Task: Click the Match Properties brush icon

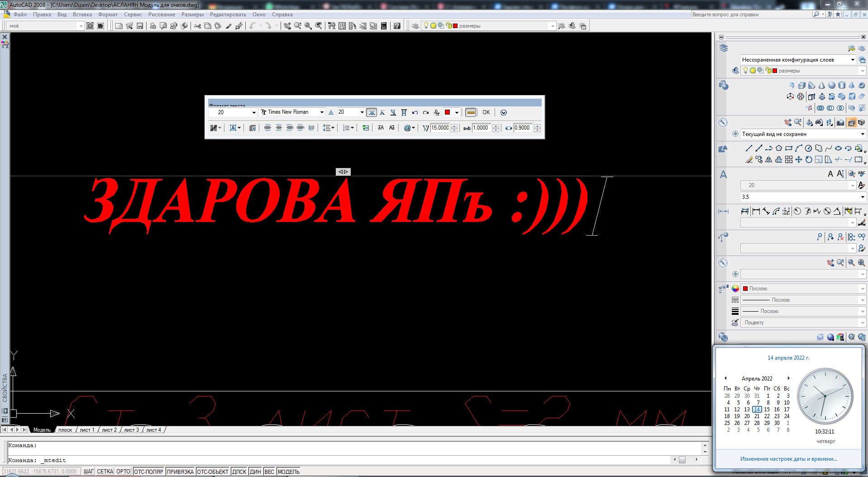Action: coord(229,26)
